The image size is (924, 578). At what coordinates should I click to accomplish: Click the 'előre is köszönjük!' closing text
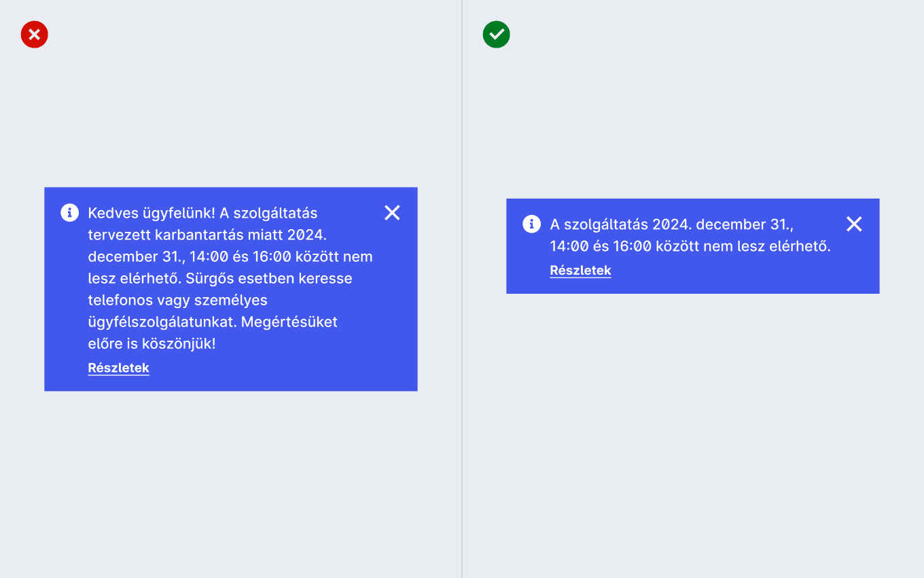pyautogui.click(x=152, y=343)
